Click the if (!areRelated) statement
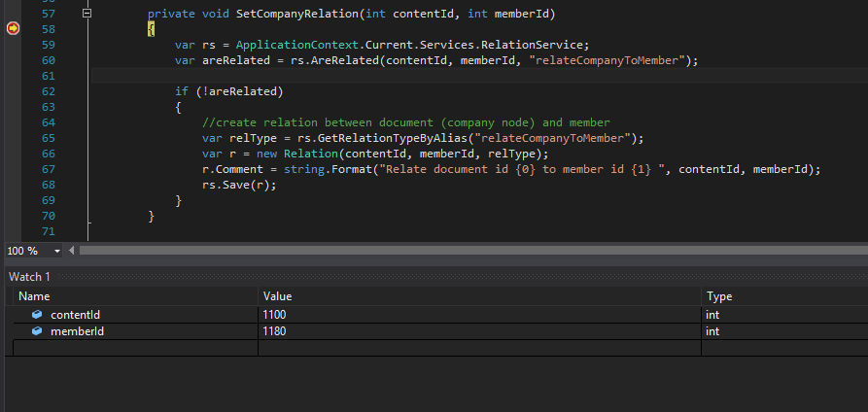The image size is (868, 412). pyautogui.click(x=229, y=91)
